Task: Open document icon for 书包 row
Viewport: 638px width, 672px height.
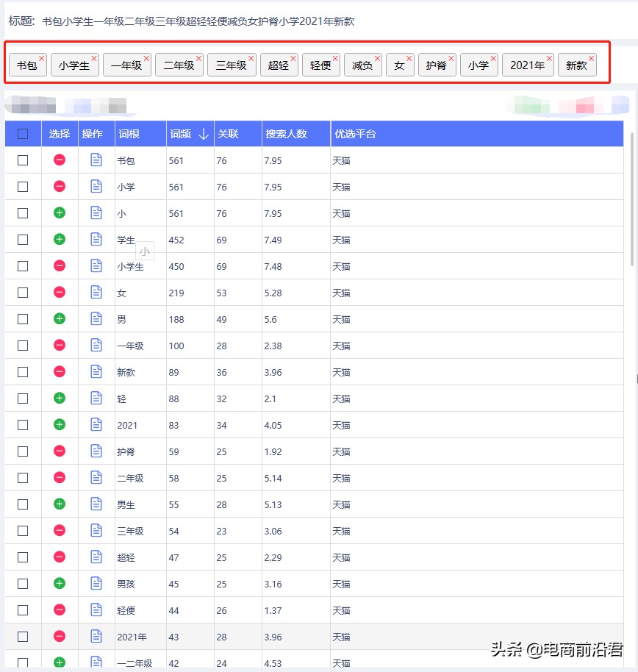Action: (x=96, y=160)
